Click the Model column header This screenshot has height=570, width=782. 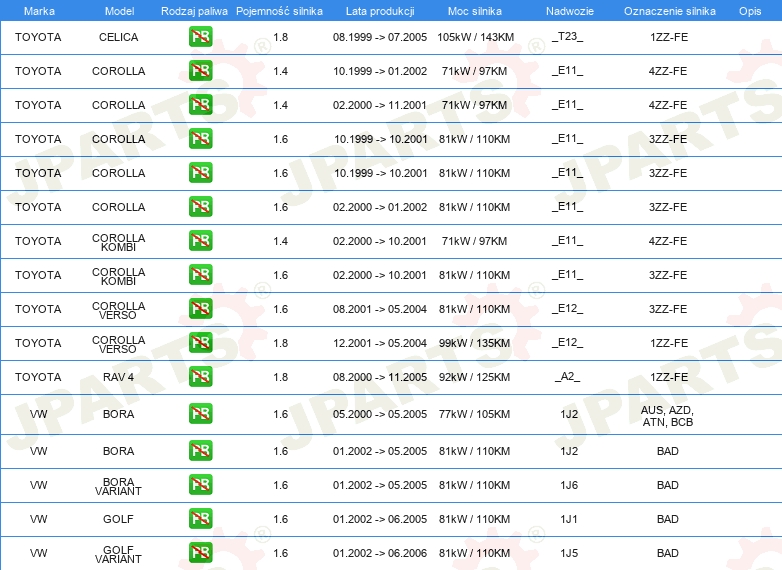[x=119, y=10]
